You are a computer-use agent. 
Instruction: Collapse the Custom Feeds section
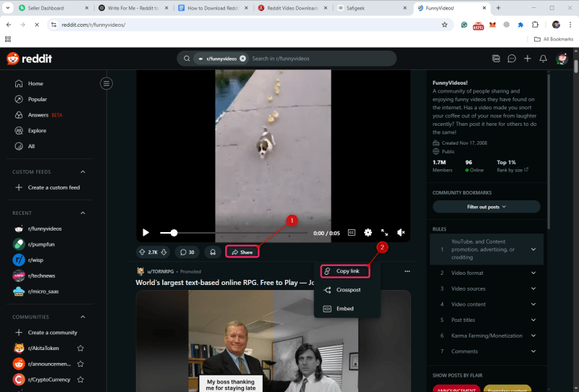pyautogui.click(x=83, y=172)
